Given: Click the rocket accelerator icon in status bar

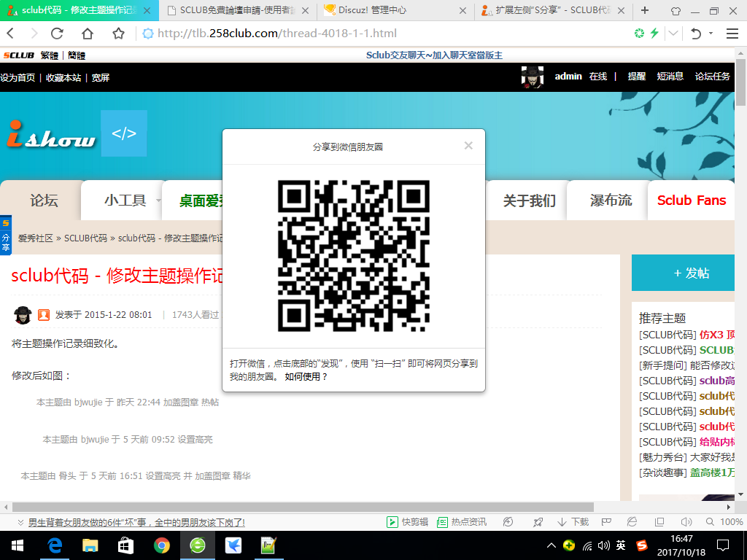Looking at the screenshot, I should tap(538, 522).
